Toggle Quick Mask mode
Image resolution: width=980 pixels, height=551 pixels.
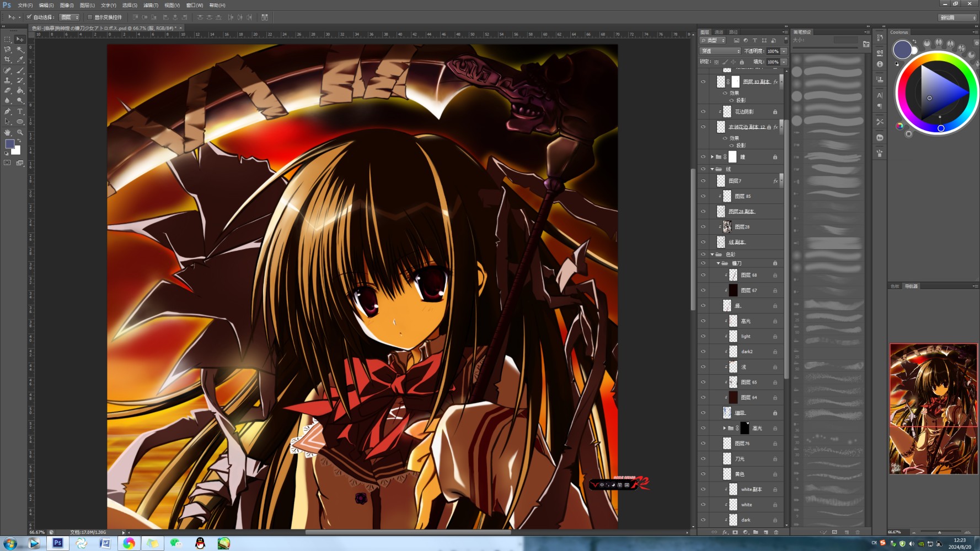(x=7, y=163)
